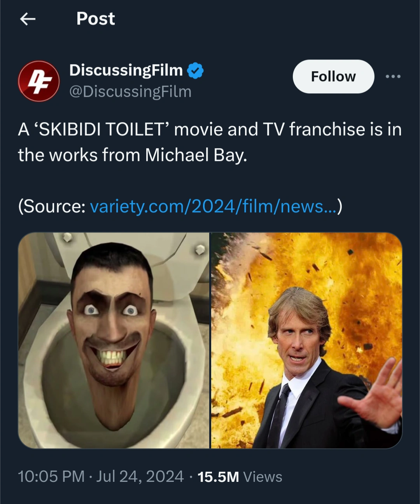Open the DiscussingFilm display name

coord(126,70)
